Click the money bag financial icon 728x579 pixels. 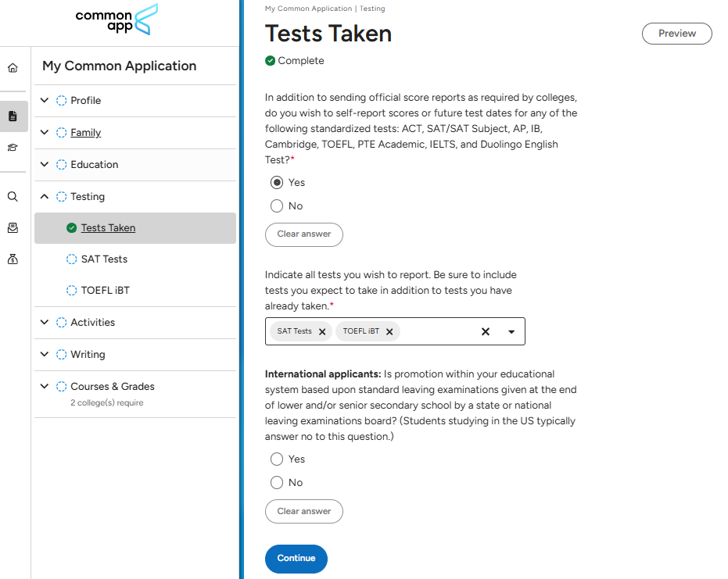13,259
